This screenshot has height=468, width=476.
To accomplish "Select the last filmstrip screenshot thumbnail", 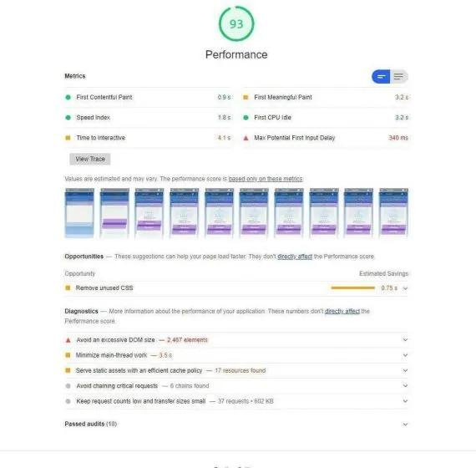I will click(x=393, y=213).
